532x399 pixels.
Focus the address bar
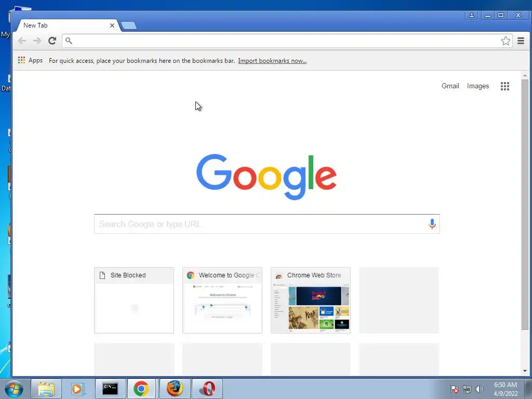pos(287,41)
